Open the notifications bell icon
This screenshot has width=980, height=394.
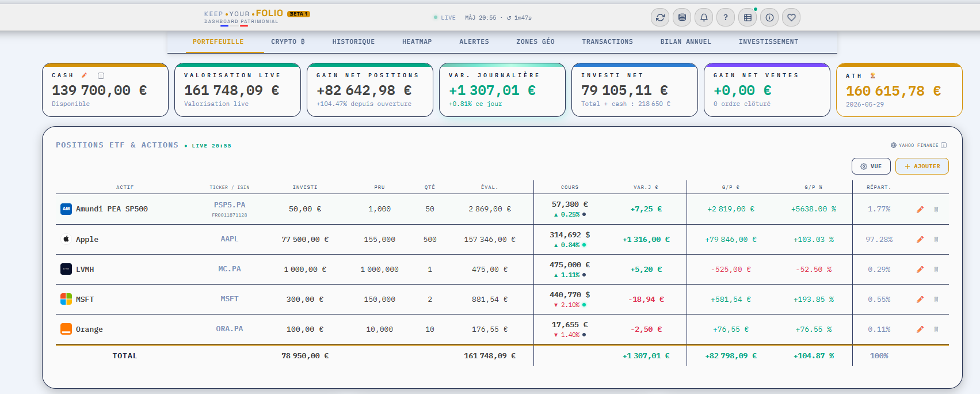click(x=704, y=17)
